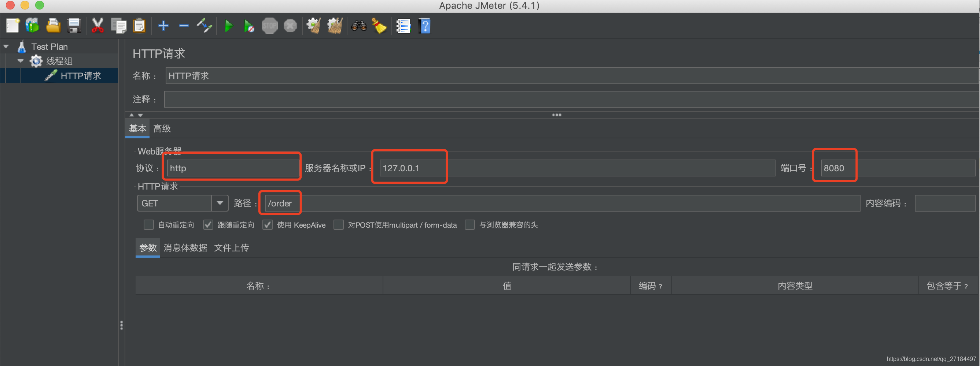Click the 端口号 field with 8080
Image resolution: width=980 pixels, height=366 pixels.
(x=898, y=168)
